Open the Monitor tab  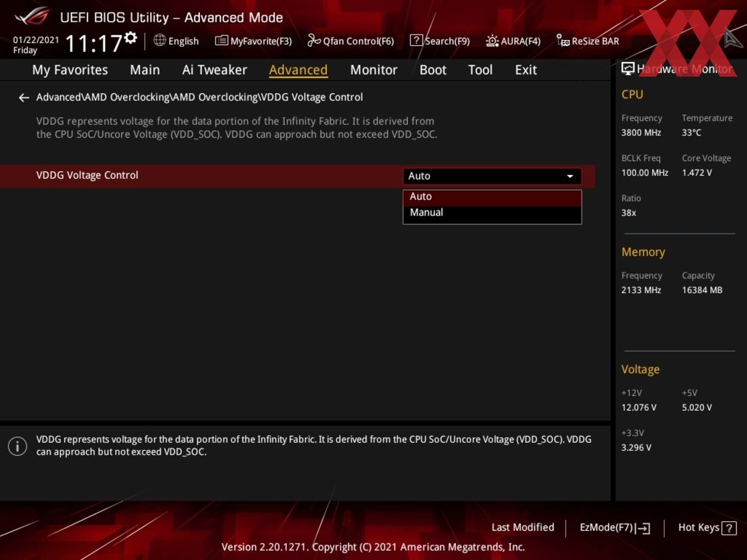[x=374, y=70]
